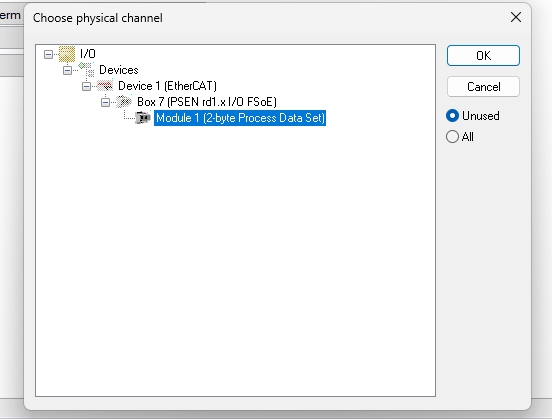Screen dimensions: 552x419
Task: Click the Box 7 PSEN icon
Action: [124, 102]
